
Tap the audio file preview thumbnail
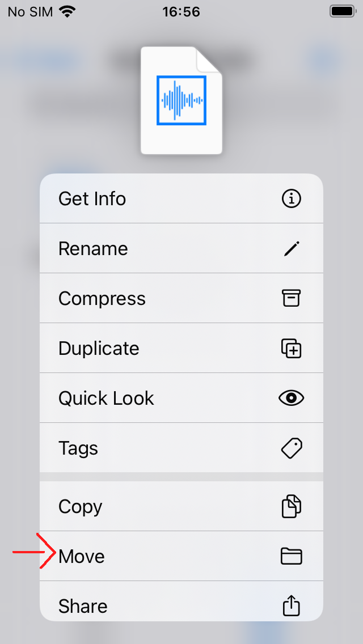181,100
